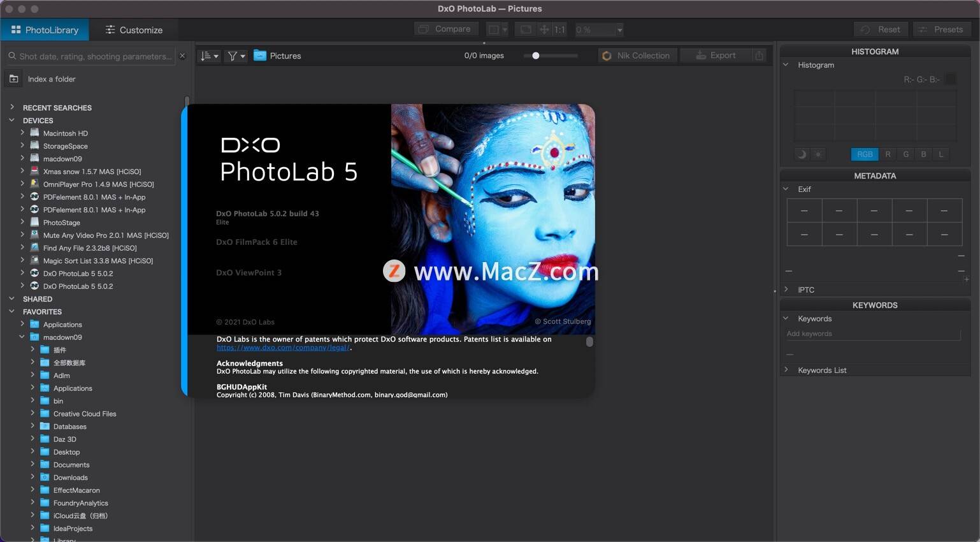Set zoom to 1:1
Image resolution: width=980 pixels, height=542 pixels.
pos(559,29)
